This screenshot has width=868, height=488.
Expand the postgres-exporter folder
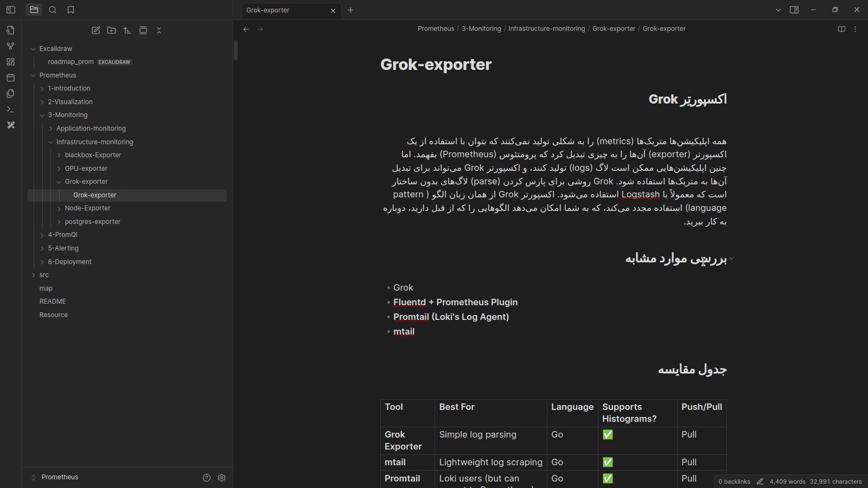59,222
